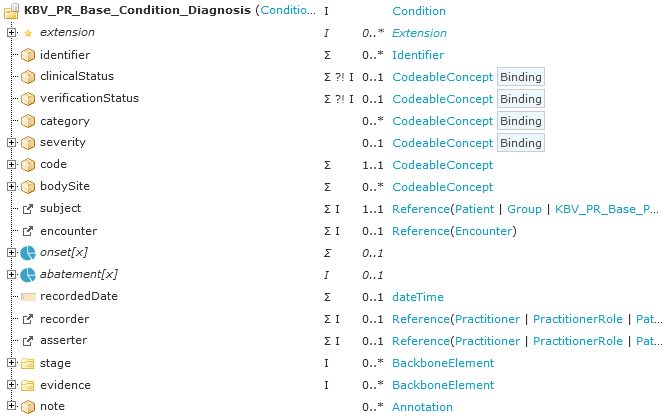The height and width of the screenshot is (418, 668).
Task: Select the bodySite tree item
Action: coord(65,186)
